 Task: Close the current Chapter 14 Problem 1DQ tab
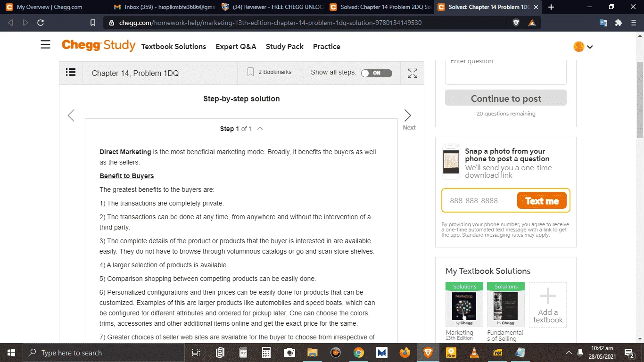point(536,7)
